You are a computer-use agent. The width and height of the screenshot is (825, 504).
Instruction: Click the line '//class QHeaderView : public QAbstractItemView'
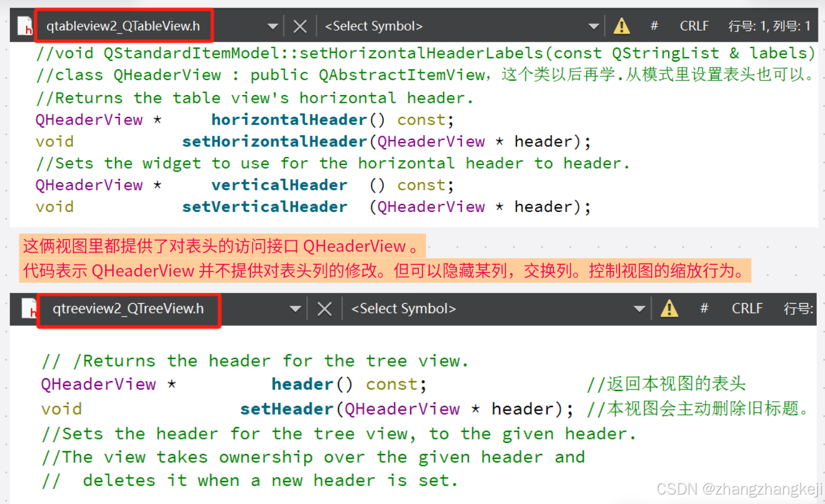click(x=425, y=75)
